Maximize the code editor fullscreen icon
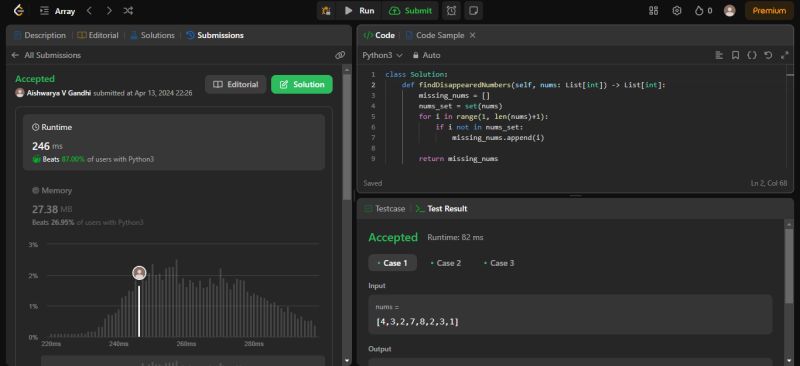The height and width of the screenshot is (366, 800). pos(785,55)
